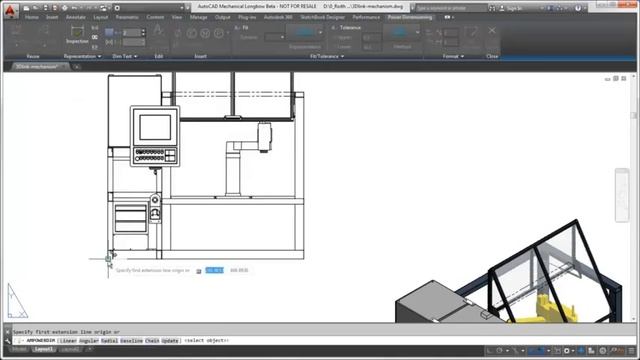
Task: Switch to the Plug-ins ribbon tab
Action: point(247,17)
